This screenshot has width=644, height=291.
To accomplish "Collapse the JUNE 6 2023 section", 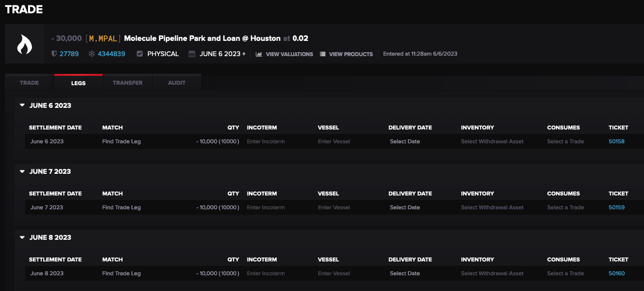I will click(22, 105).
